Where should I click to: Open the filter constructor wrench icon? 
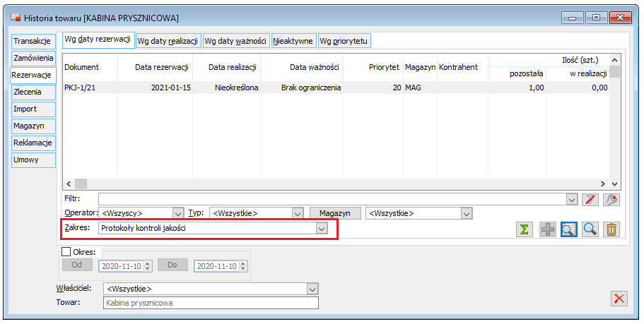pyautogui.click(x=611, y=199)
